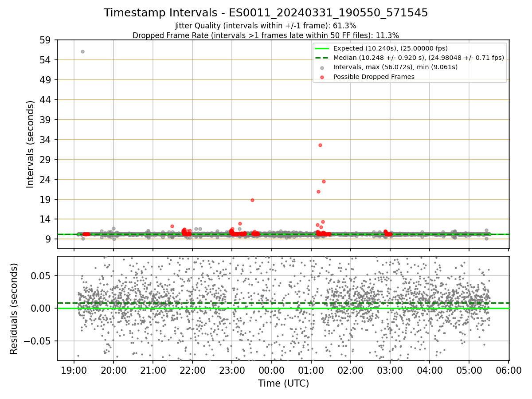Click the legend entry 'Expected (10.240s), (25.00000 fps)'

coord(390,48)
